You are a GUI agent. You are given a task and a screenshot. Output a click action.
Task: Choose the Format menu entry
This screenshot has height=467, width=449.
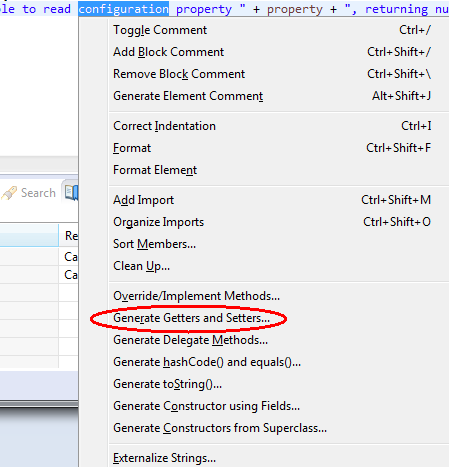point(264,148)
